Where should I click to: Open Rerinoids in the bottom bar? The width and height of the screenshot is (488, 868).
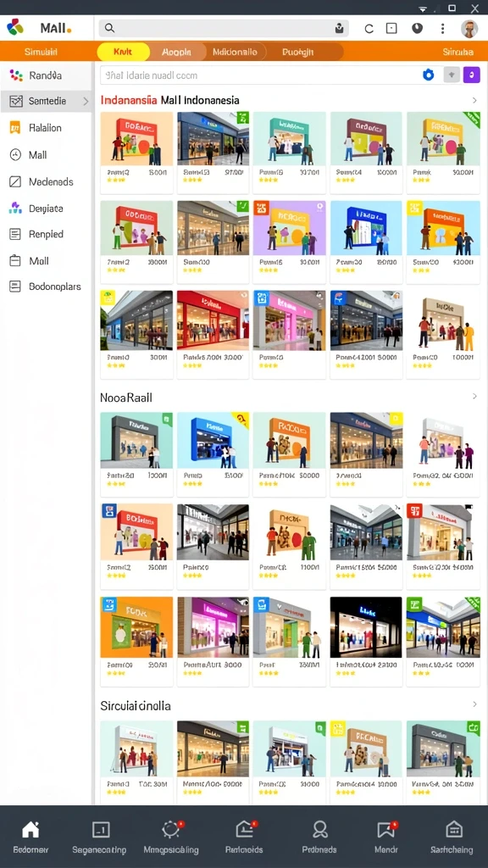[244, 837]
